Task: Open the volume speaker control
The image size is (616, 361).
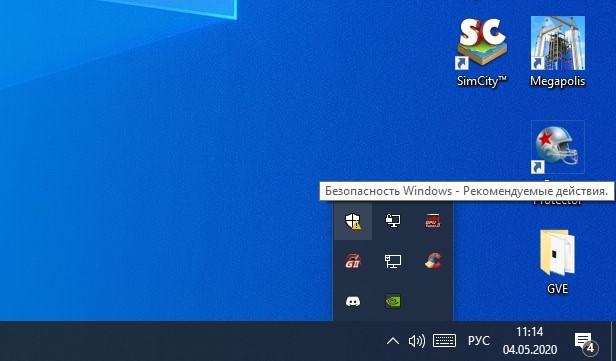Action: coord(417,341)
